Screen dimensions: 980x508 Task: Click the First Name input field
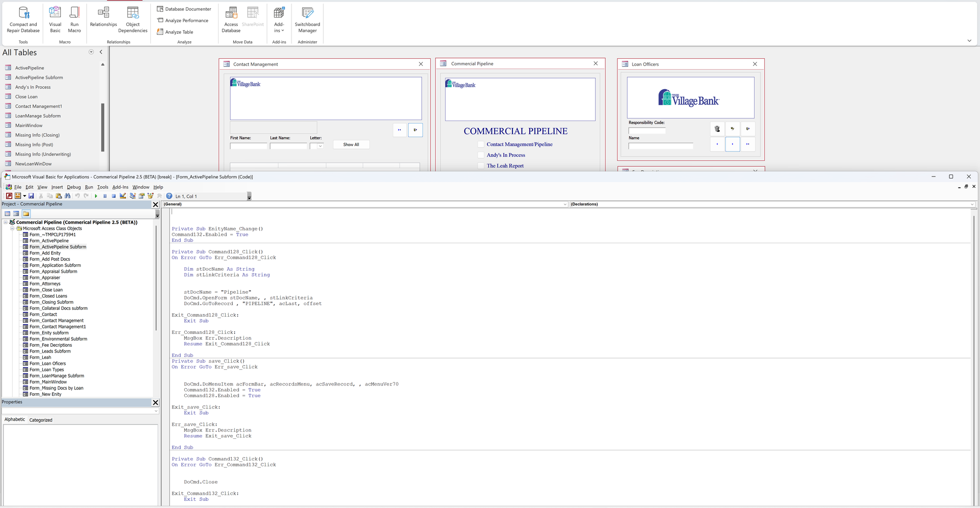pyautogui.click(x=248, y=146)
